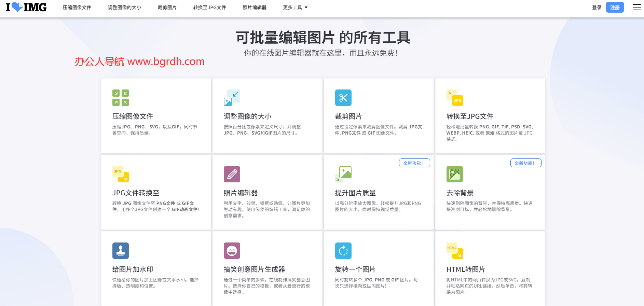Screen dimensions: 644x306
Task: Click the green remove background icon
Action: point(455,174)
